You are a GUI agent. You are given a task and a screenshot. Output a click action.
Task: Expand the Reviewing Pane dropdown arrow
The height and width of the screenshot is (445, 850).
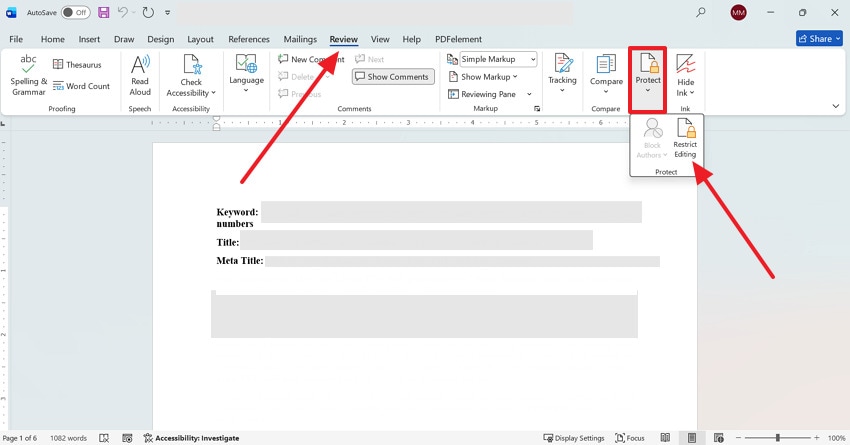530,94
